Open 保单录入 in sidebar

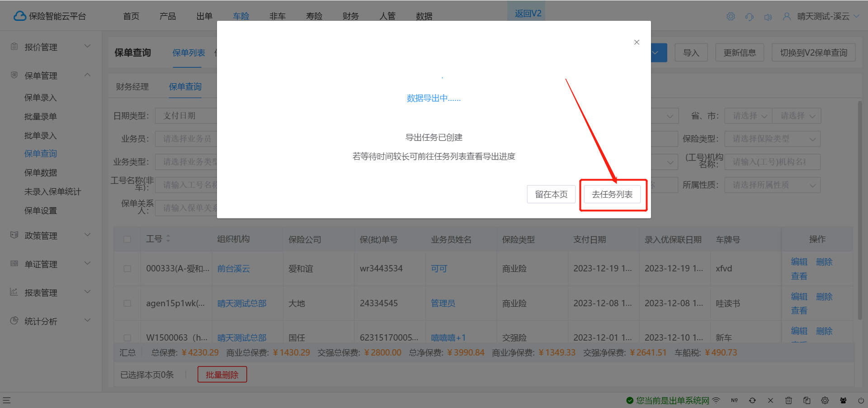[x=41, y=98]
